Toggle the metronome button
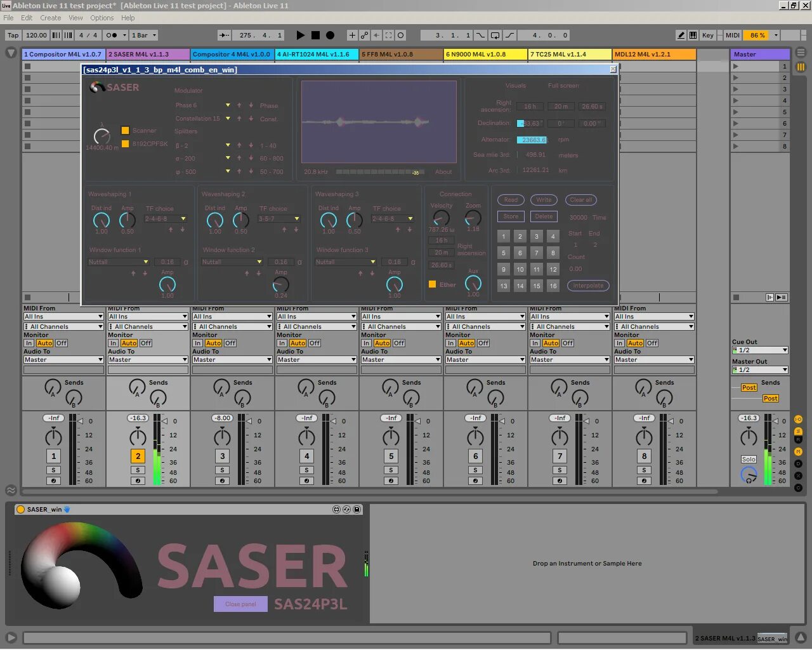This screenshot has width=812, height=650. coord(112,36)
